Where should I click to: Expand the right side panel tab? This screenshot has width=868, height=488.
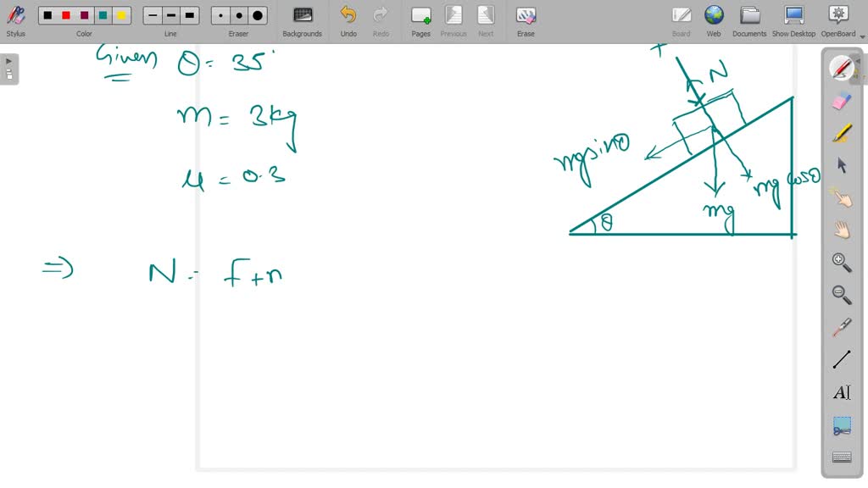[858, 69]
